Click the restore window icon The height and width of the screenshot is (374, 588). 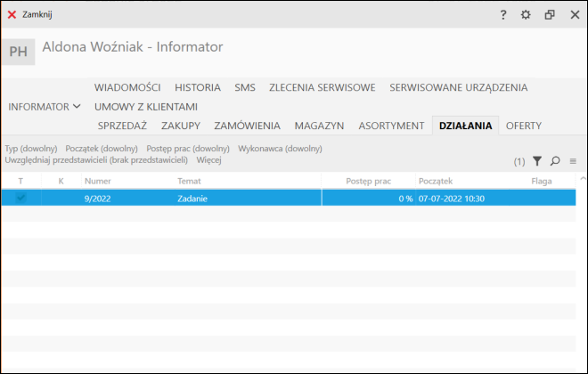pyautogui.click(x=550, y=14)
